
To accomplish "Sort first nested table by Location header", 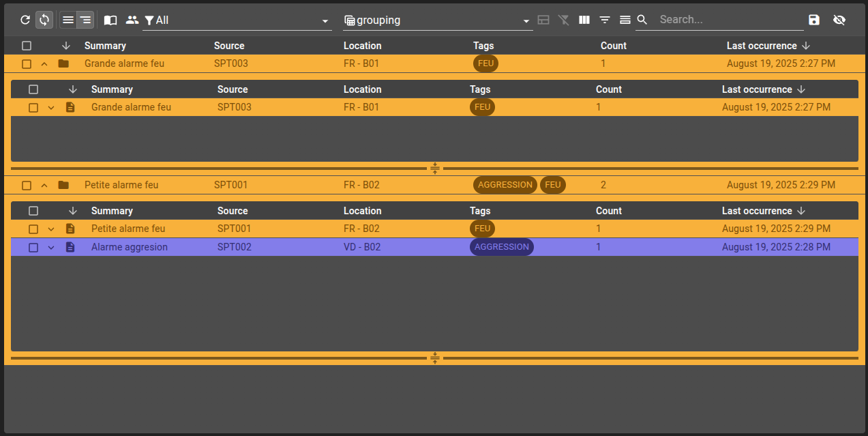I will point(363,89).
